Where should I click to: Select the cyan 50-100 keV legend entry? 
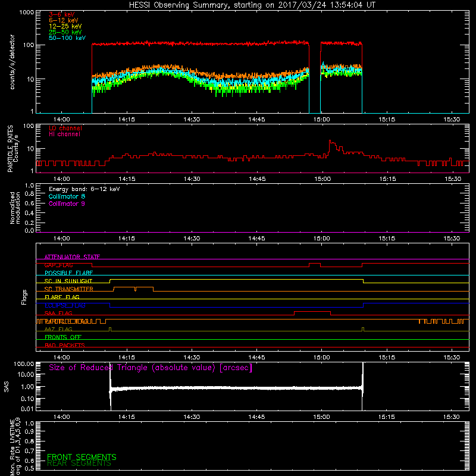click(x=67, y=37)
